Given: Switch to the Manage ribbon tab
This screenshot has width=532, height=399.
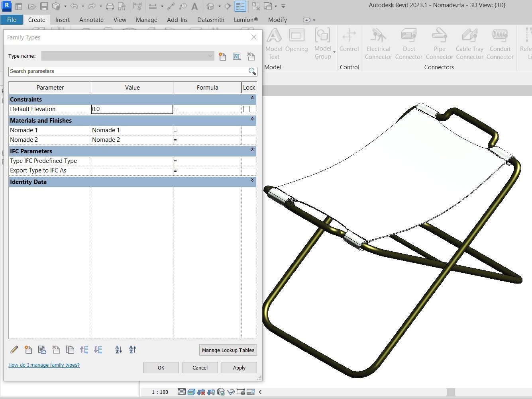Looking at the screenshot, I should click(146, 20).
